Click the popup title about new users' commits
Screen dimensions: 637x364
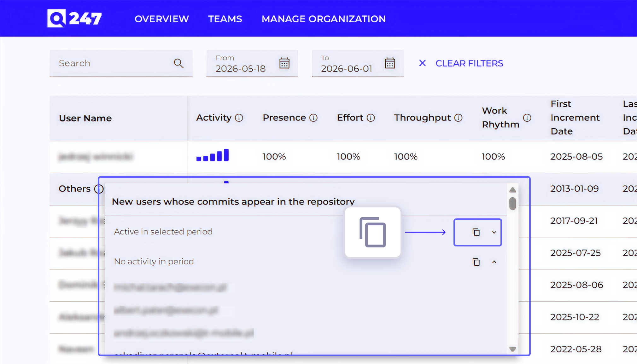[x=233, y=202]
